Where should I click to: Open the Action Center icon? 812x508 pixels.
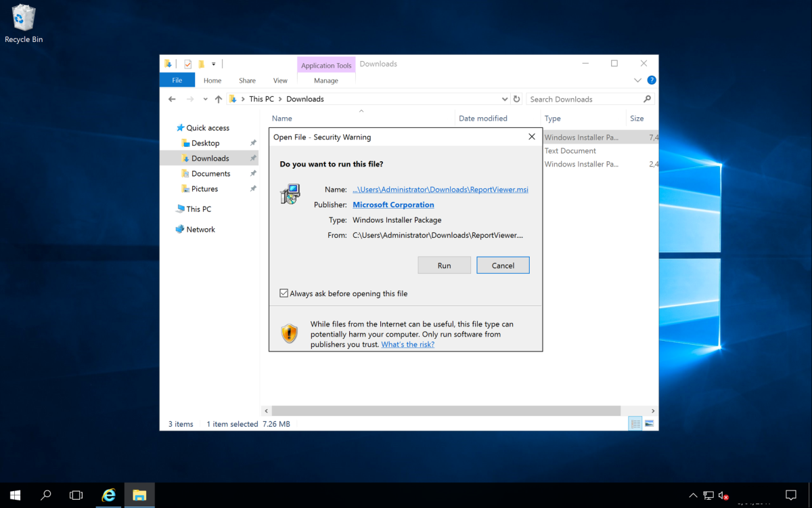click(x=791, y=495)
